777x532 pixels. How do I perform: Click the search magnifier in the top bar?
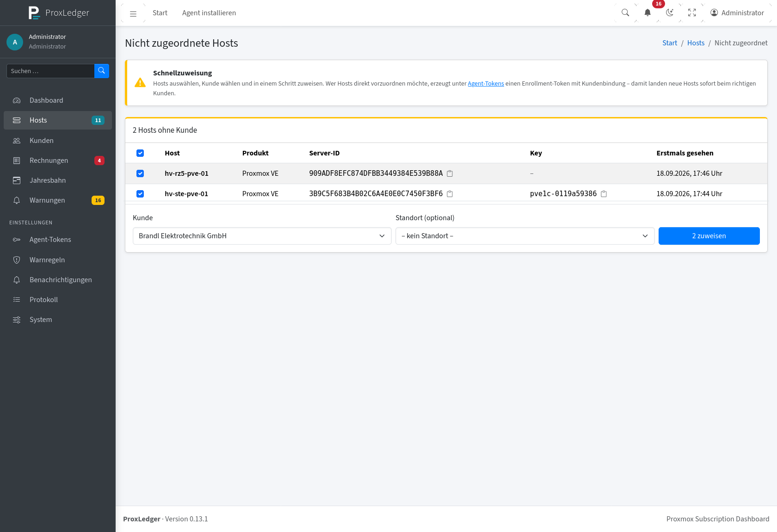pos(625,13)
